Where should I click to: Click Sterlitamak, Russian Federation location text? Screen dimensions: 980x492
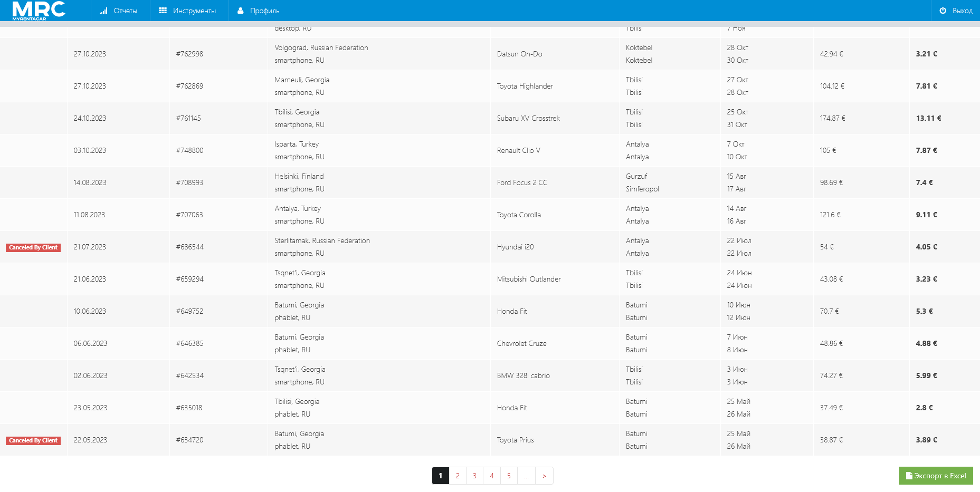pos(322,240)
